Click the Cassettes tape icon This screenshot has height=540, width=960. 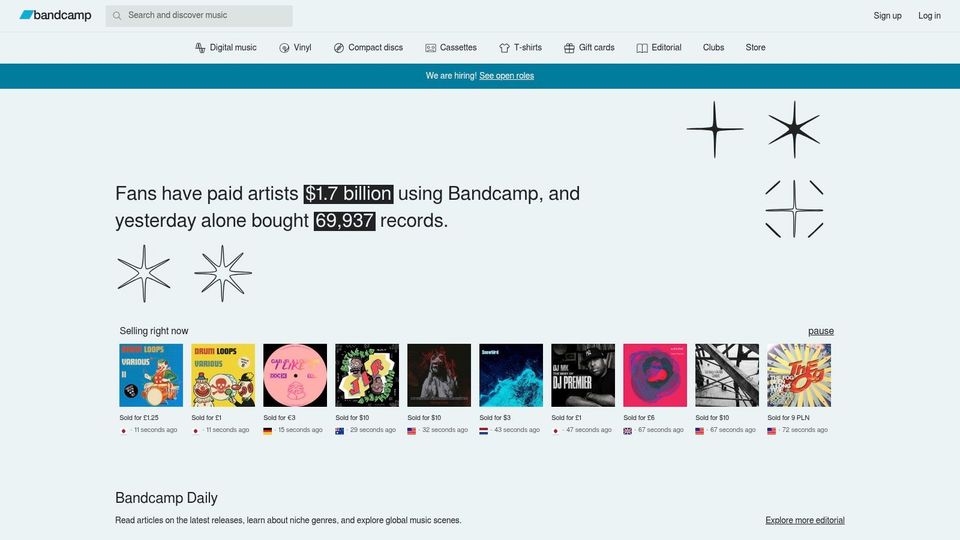tap(430, 48)
